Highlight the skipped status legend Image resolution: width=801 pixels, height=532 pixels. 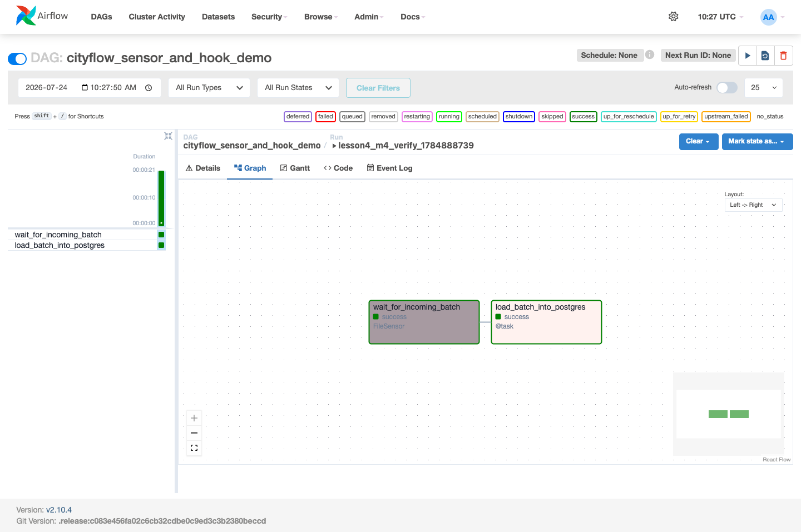pyautogui.click(x=552, y=116)
